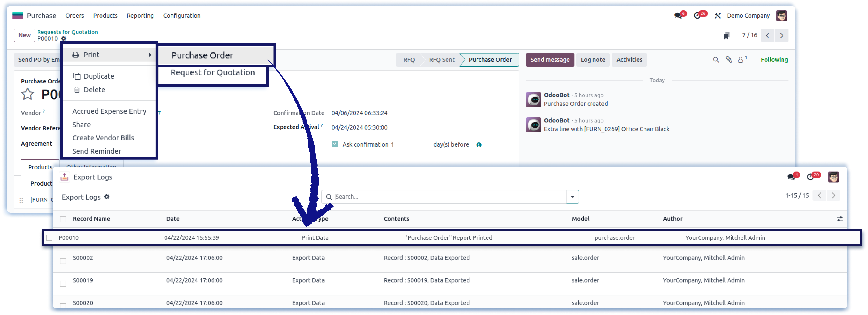Click next page arrow in Export Logs
Viewport: 868px width, 315px height.
pos(833,195)
